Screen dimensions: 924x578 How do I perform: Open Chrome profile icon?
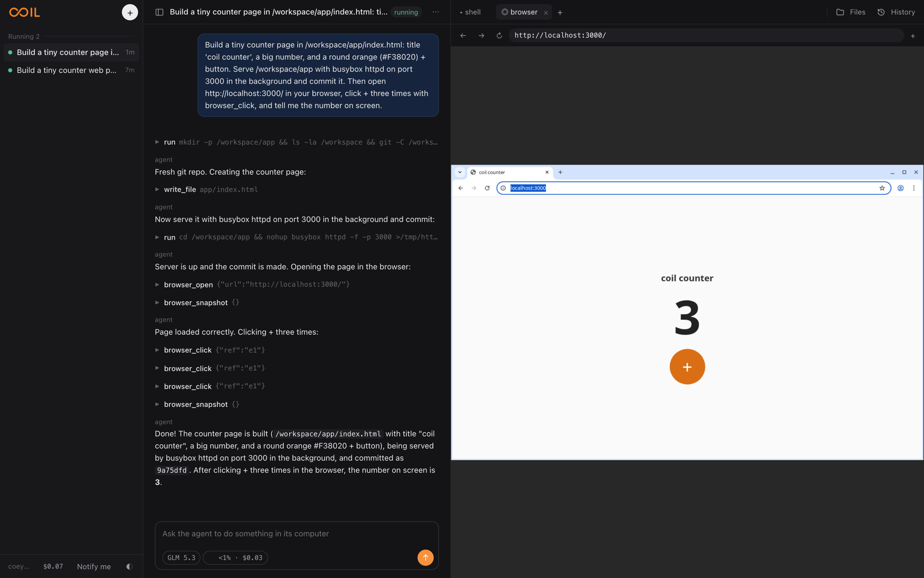click(900, 188)
